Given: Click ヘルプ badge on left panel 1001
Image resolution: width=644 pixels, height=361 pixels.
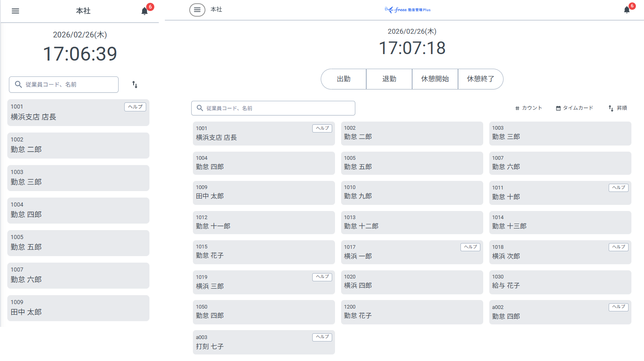Looking at the screenshot, I should click(135, 107).
